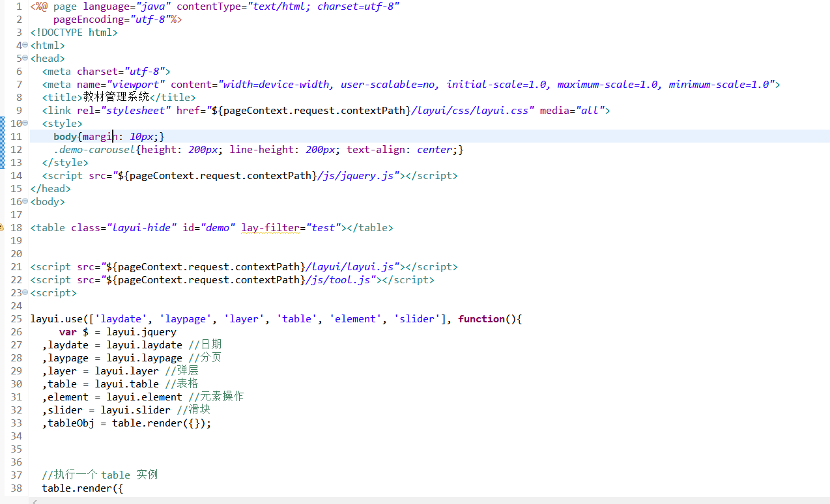Collapse the head tag fold on line 5
Image resolution: width=830 pixels, height=504 pixels.
(25, 58)
